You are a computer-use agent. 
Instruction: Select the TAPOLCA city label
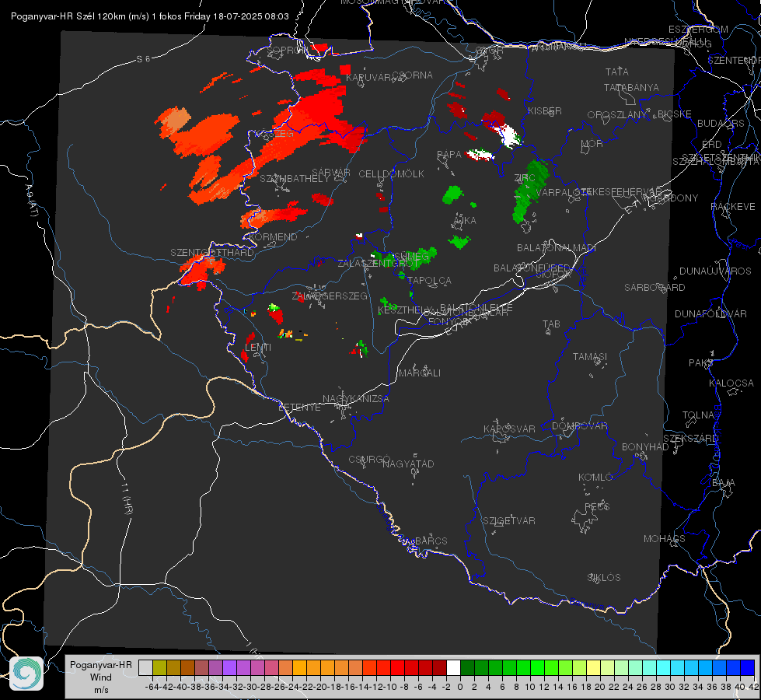tap(430, 280)
